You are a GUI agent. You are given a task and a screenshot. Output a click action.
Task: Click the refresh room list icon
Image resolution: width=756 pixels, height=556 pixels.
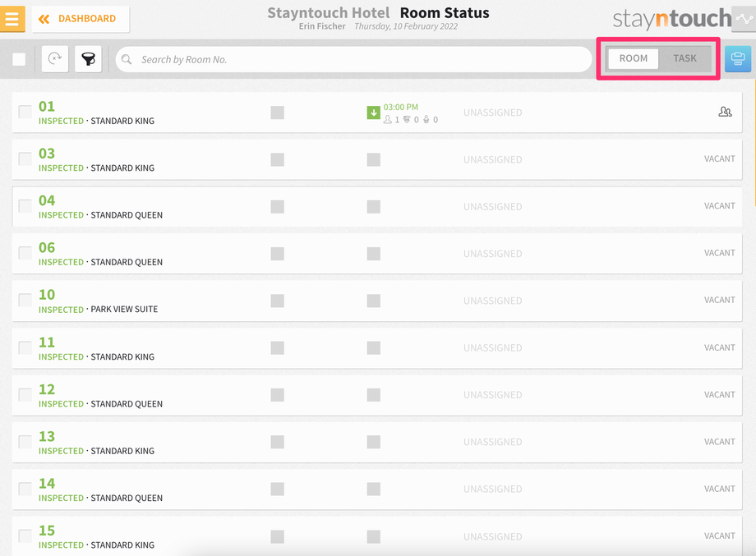(55, 59)
